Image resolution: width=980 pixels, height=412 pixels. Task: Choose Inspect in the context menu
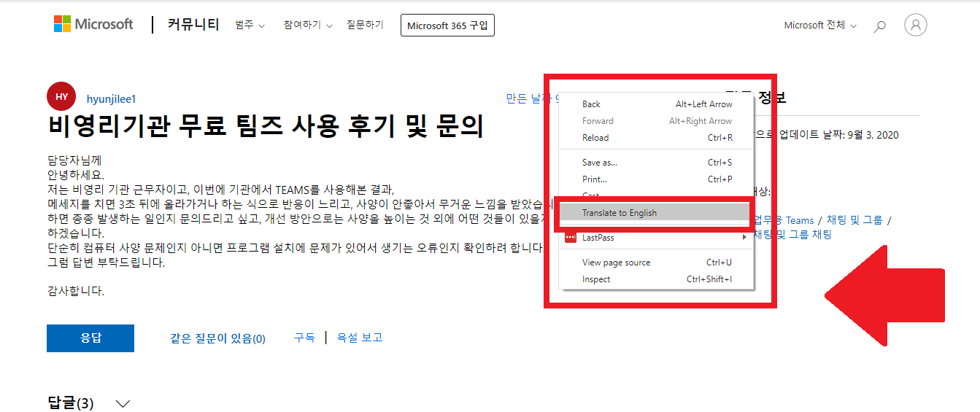655,279
